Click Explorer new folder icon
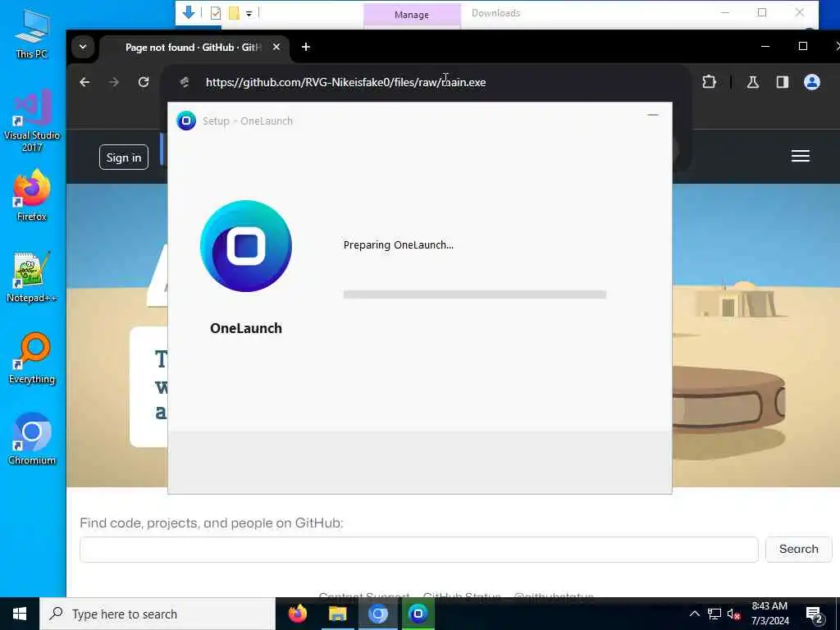840x630 pixels. pyautogui.click(x=234, y=13)
